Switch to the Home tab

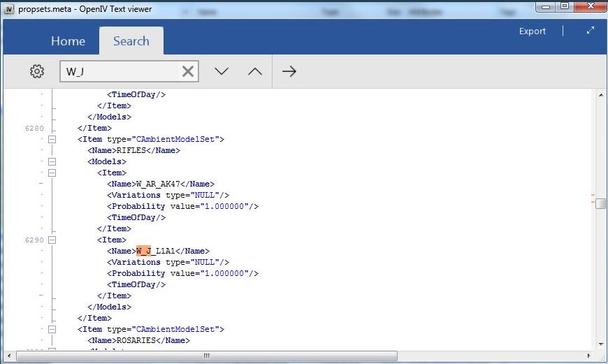tap(68, 41)
